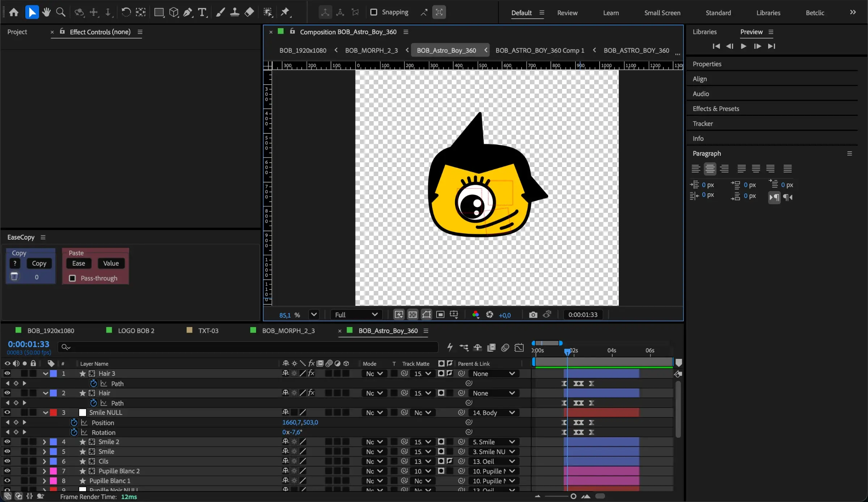The image size is (868, 502).
Task: Open the BOB_MORPH_2_3 timeline tab
Action: tap(288, 331)
